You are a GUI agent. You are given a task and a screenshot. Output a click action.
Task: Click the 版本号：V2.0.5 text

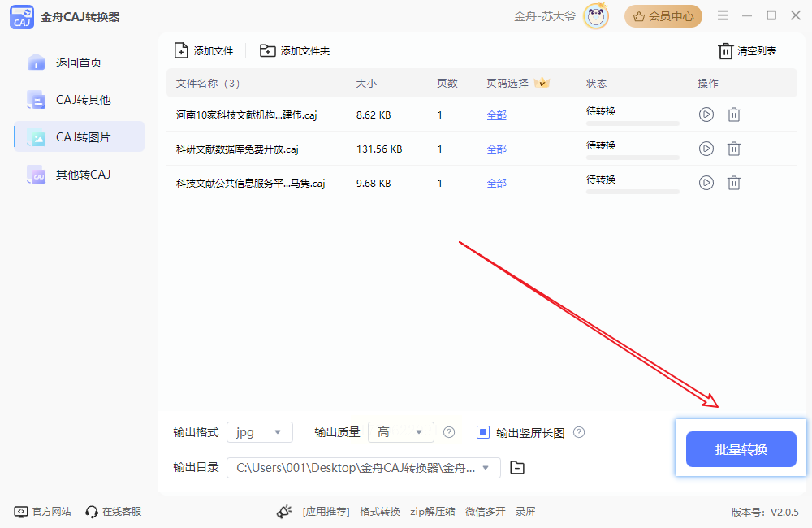click(x=765, y=513)
